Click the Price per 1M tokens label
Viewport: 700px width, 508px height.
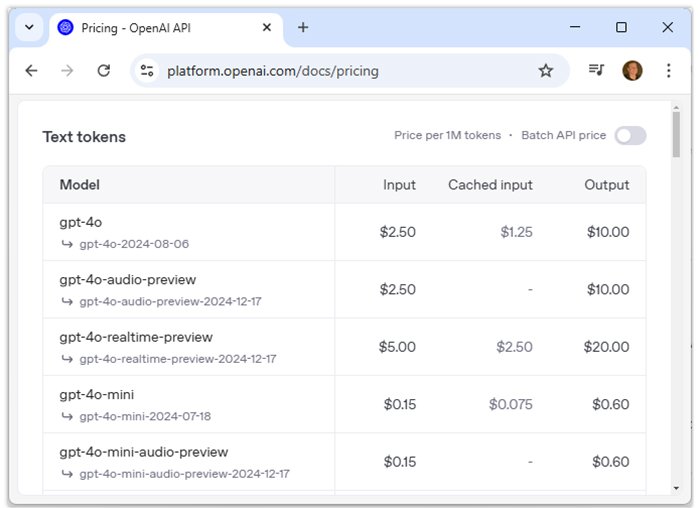[447, 135]
